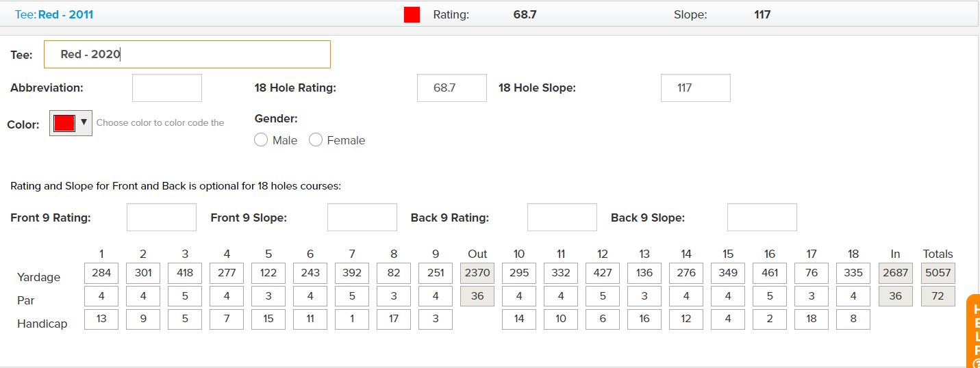Click the Totals yardage box showing 5057
Viewport: 980px width, 368px height.
click(x=938, y=273)
